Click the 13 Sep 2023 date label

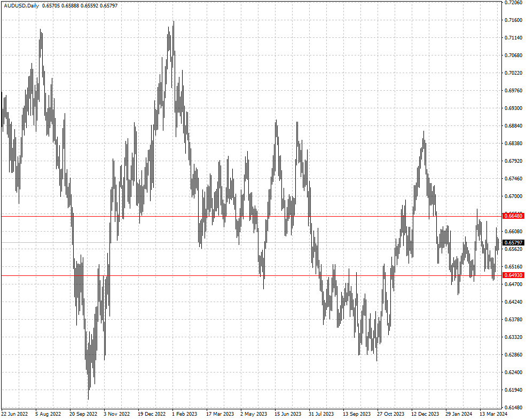(357, 414)
